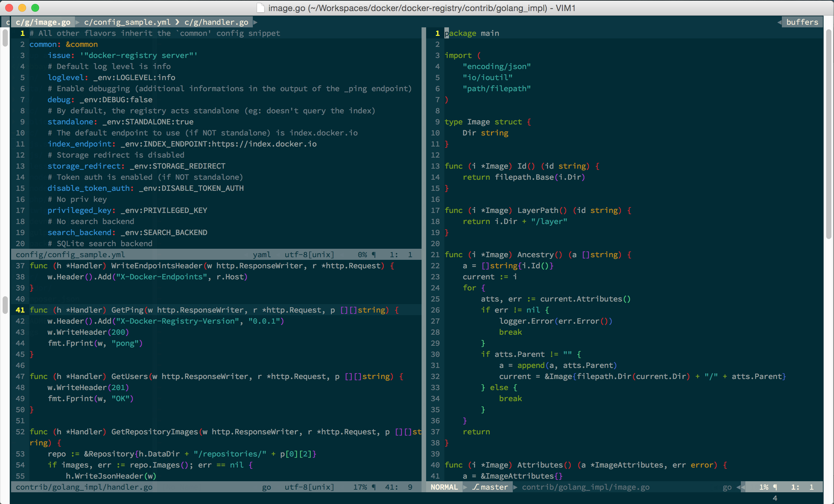Click the pilcrow symbol in config_sample.yml statusline
834x504 pixels.
374,254
